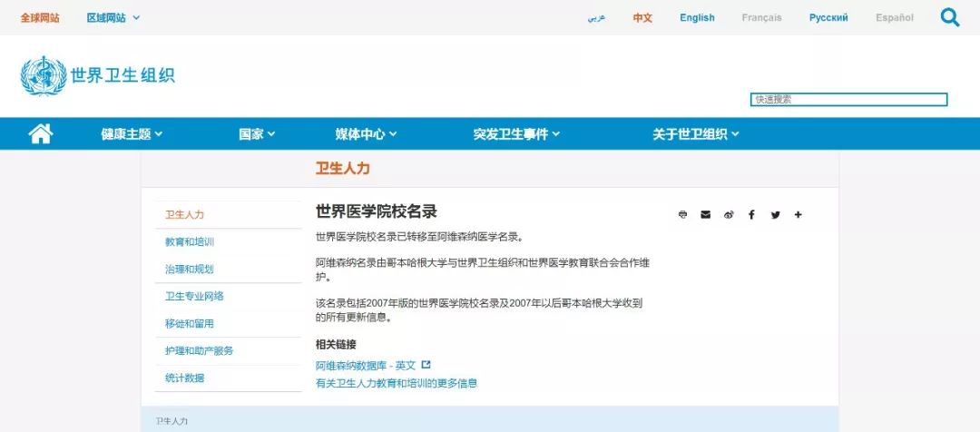Share on Twitter icon

tap(775, 215)
